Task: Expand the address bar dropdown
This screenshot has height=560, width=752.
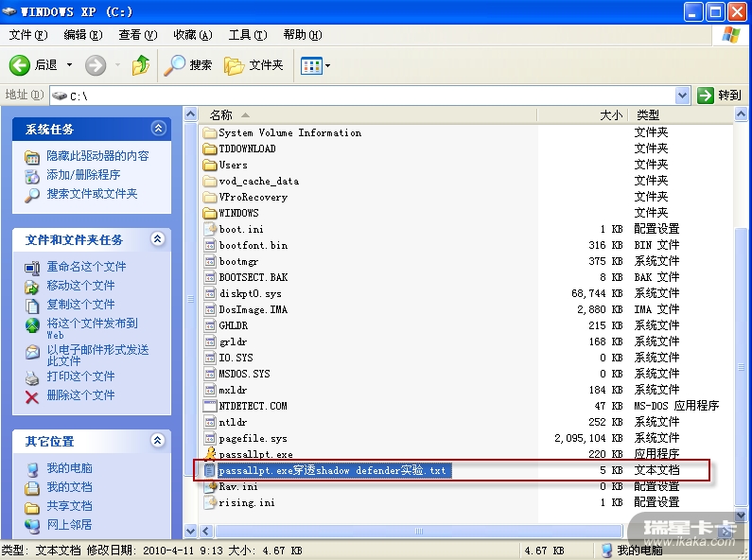Action: pyautogui.click(x=682, y=96)
